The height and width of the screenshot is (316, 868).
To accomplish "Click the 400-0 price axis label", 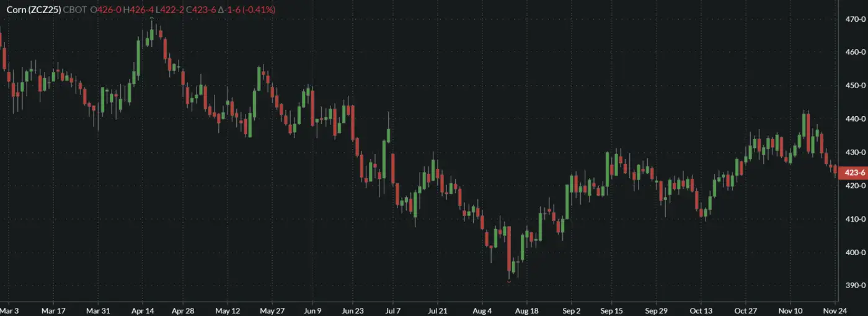I will [854, 253].
